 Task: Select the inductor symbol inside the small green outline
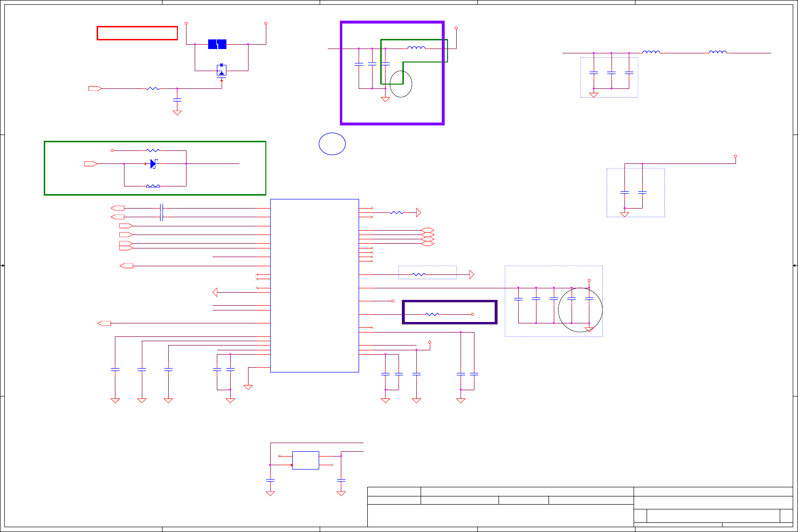point(416,48)
